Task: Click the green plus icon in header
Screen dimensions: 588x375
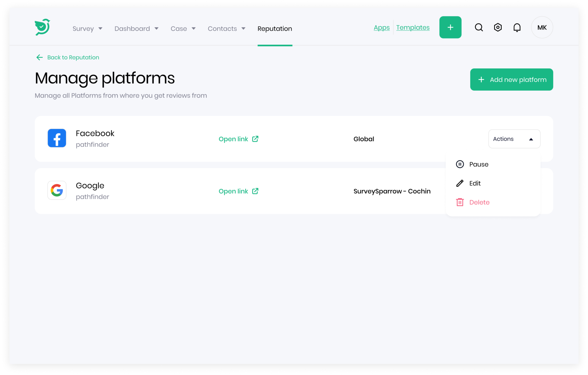Action: tap(450, 27)
